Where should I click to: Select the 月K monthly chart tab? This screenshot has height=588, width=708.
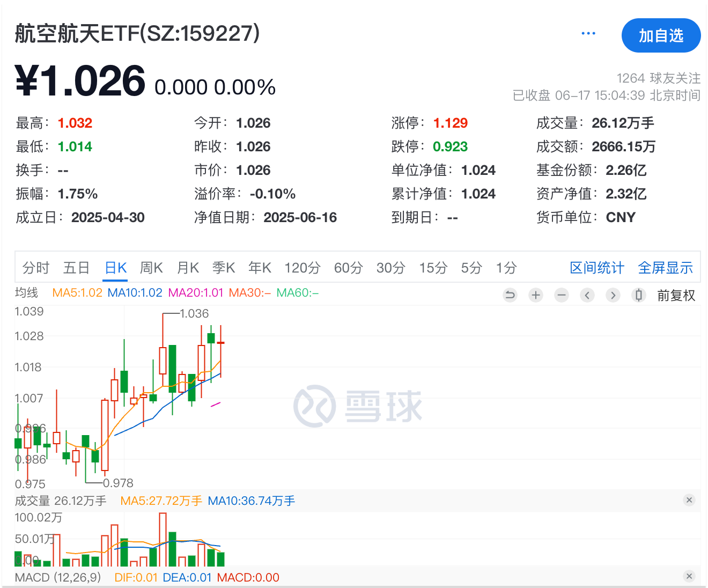[x=188, y=268]
